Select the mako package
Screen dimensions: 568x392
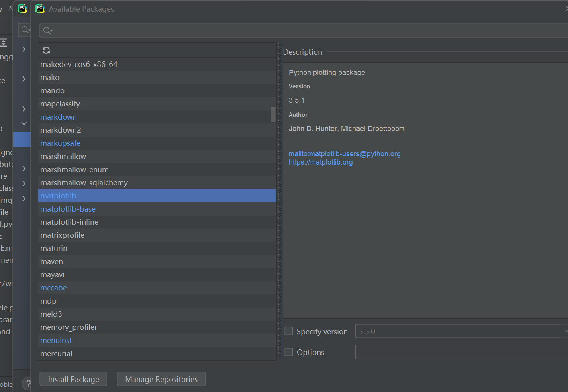click(x=157, y=77)
